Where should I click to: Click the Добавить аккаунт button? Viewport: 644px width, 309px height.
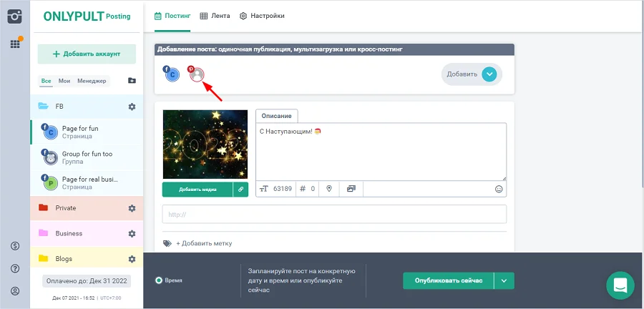coord(86,54)
